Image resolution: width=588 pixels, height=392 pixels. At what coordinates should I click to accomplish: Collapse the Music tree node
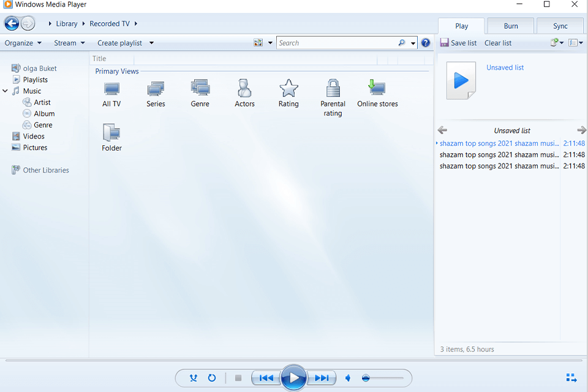tap(6, 91)
